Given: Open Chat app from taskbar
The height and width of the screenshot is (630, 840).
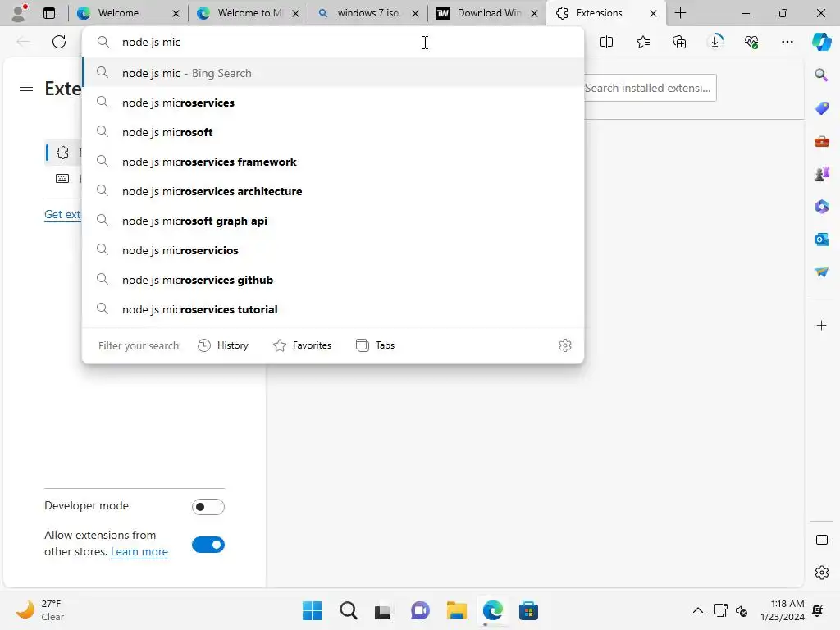Looking at the screenshot, I should coord(420,610).
